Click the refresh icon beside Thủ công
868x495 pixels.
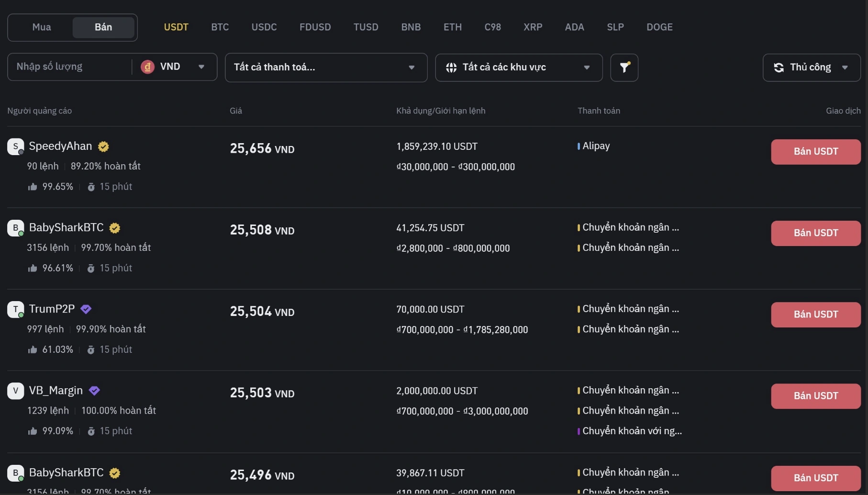click(x=779, y=67)
